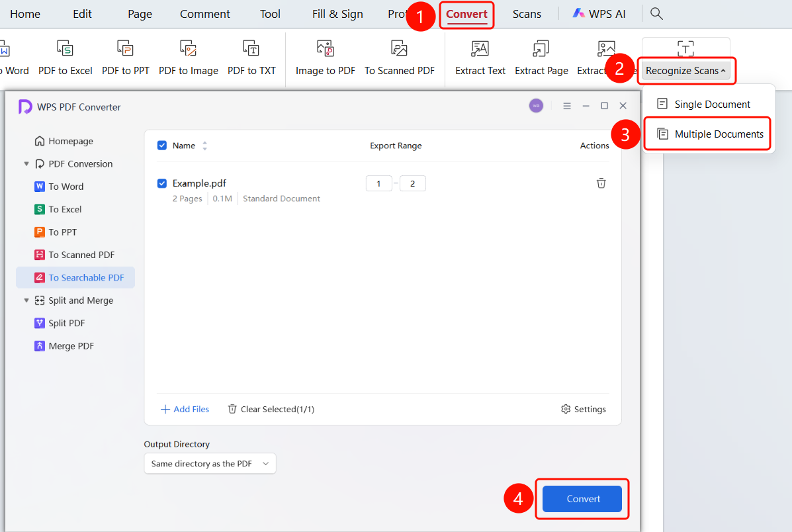Image resolution: width=792 pixels, height=532 pixels.
Task: Click the export range end page field
Action: pyautogui.click(x=413, y=183)
